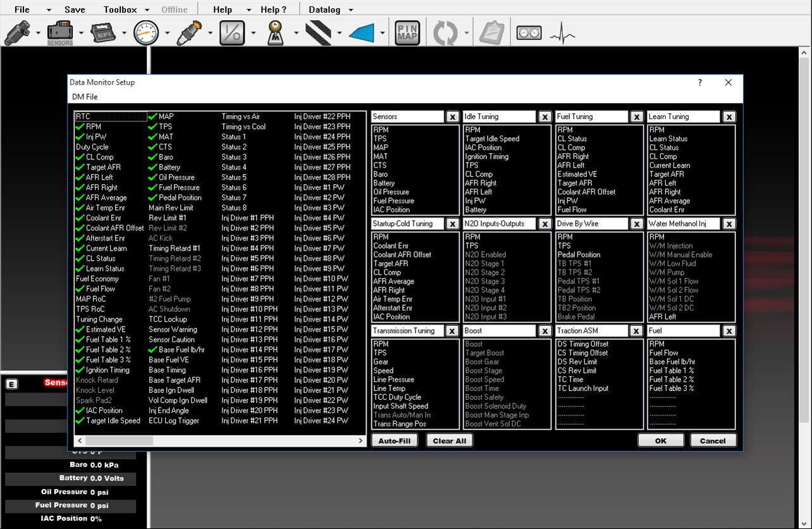Cancel the Data Monitor Setup dialog

pos(713,441)
